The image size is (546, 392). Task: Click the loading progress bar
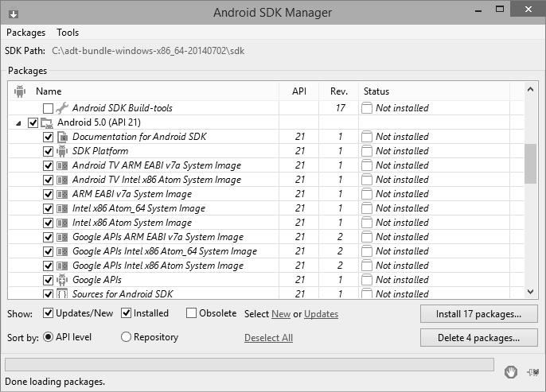coord(249,365)
